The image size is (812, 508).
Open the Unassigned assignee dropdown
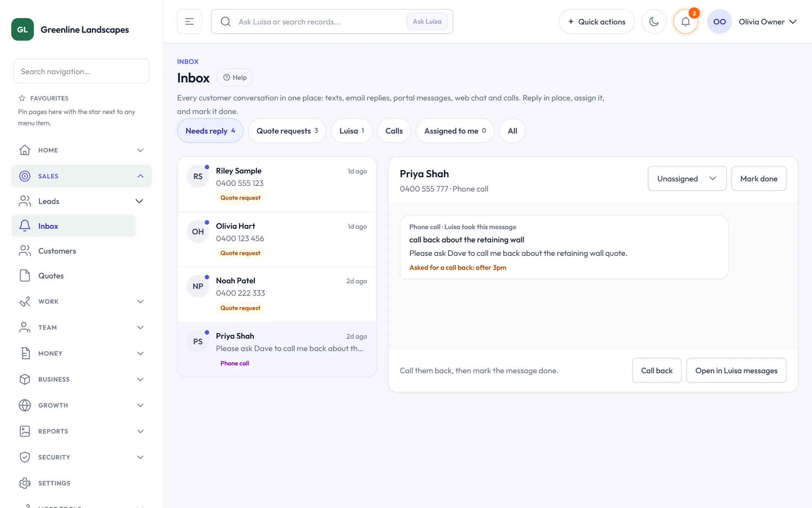coord(687,178)
